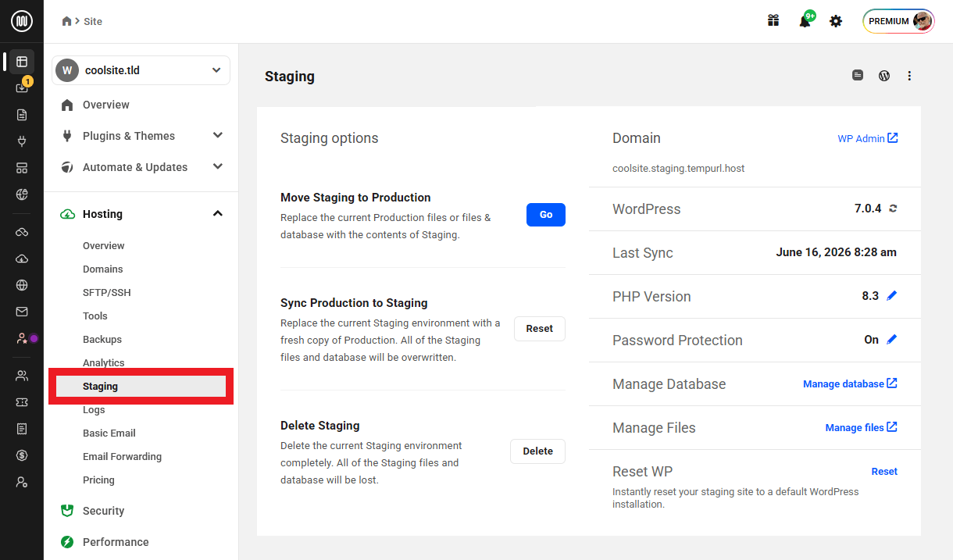Click the Site breadcrumb text
Screen dimensions: 953x560
[x=93, y=21]
